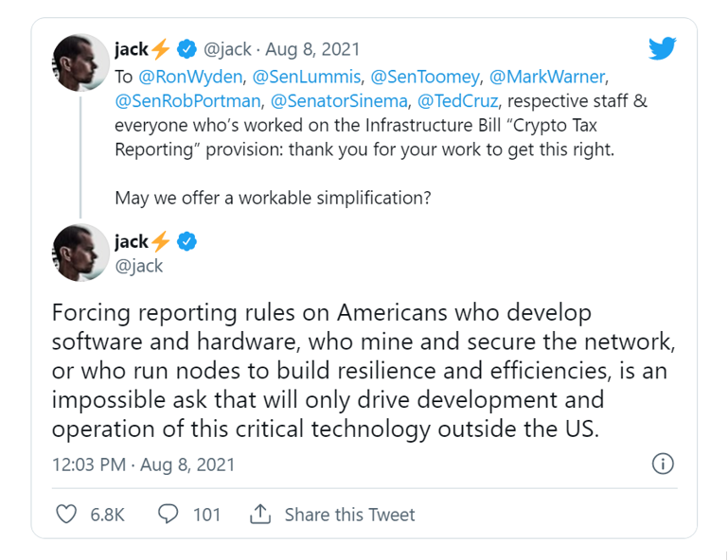Click verified badge in the top tweet
Image resolution: width=728 pixels, height=560 pixels.
pos(187,49)
